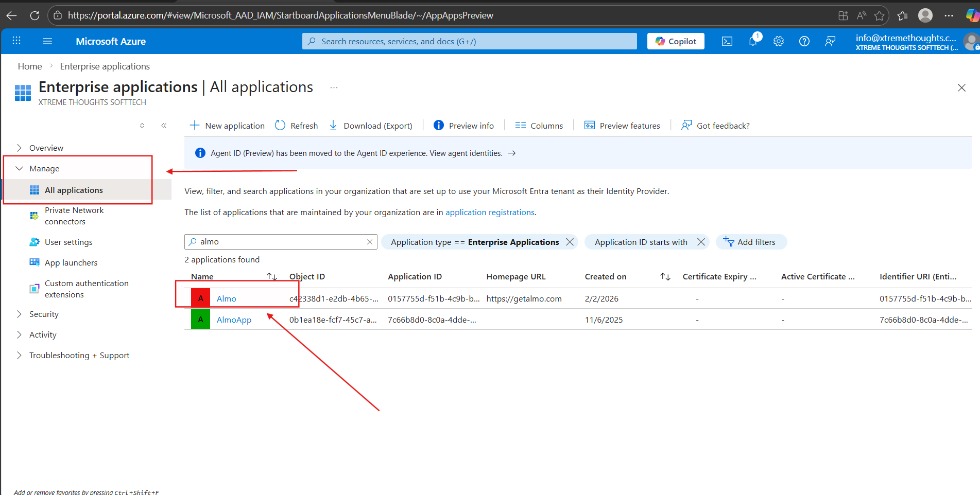Go to Home via the breadcrumb
Screen dimensions: 980x495
point(29,66)
